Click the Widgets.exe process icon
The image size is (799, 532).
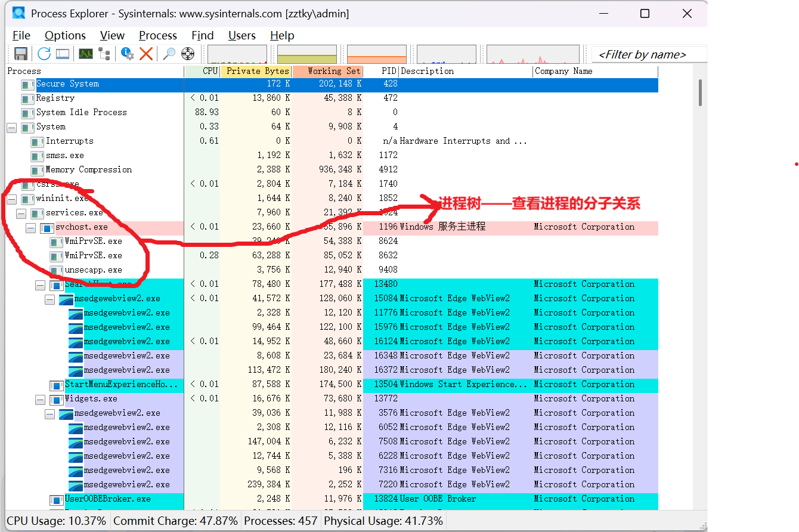[x=56, y=399]
